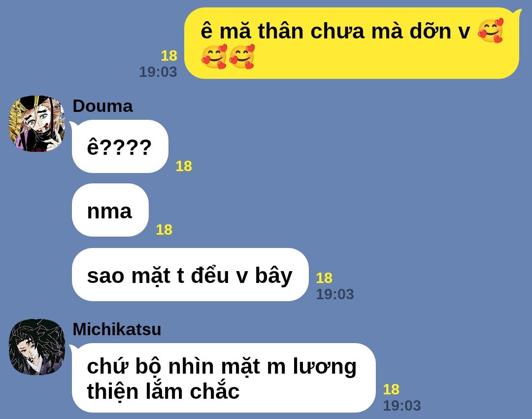Image resolution: width=532 pixels, height=419 pixels.
Task: Click the second smiling hearts emoji on line two
Action: (242, 56)
